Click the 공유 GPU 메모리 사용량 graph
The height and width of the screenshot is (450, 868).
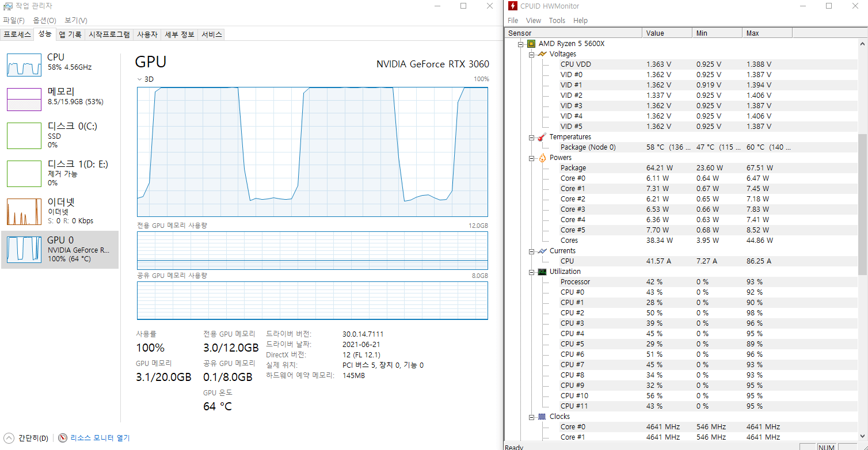tap(313, 300)
